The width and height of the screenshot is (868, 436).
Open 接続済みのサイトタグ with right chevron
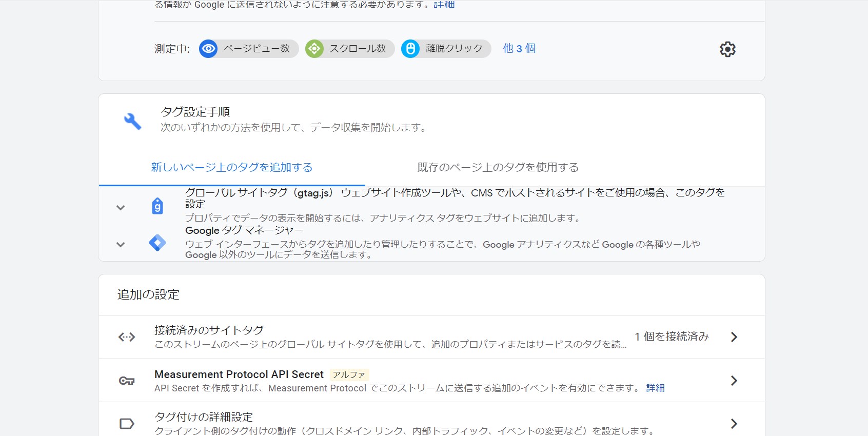734,337
